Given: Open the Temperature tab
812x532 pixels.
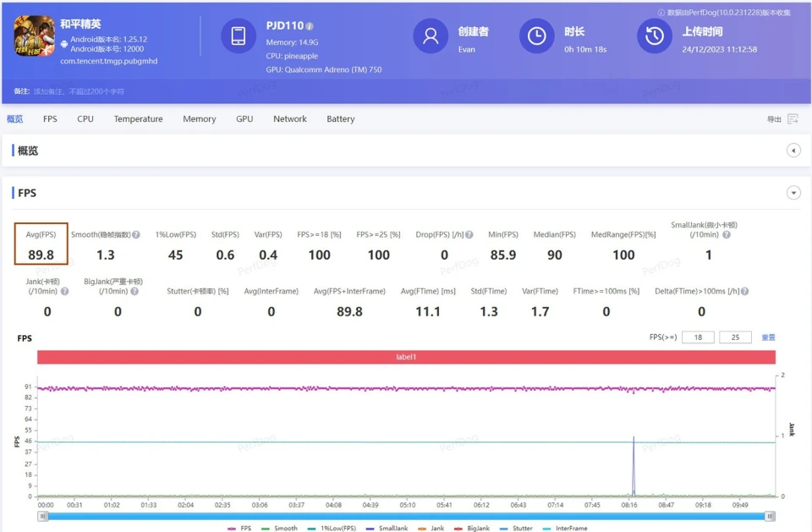Looking at the screenshot, I should coord(138,119).
